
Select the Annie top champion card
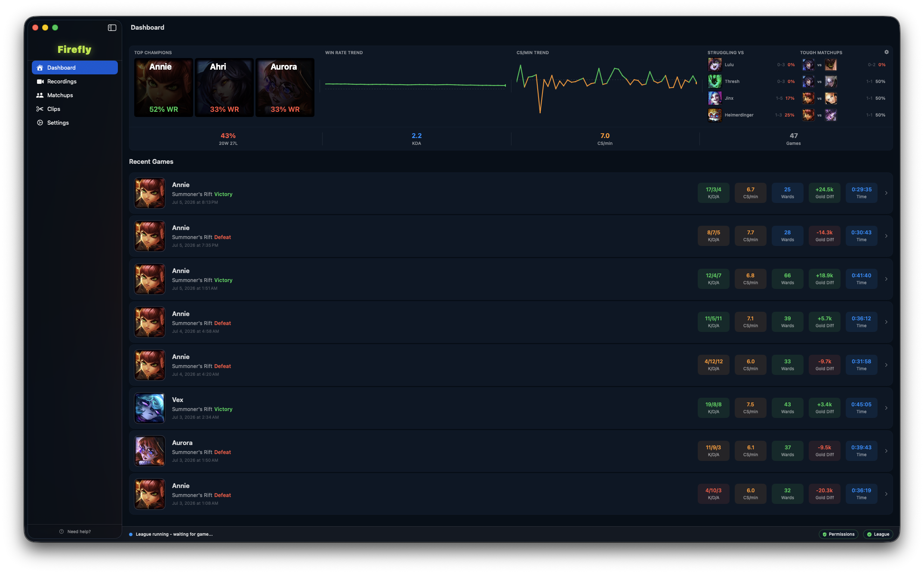163,88
